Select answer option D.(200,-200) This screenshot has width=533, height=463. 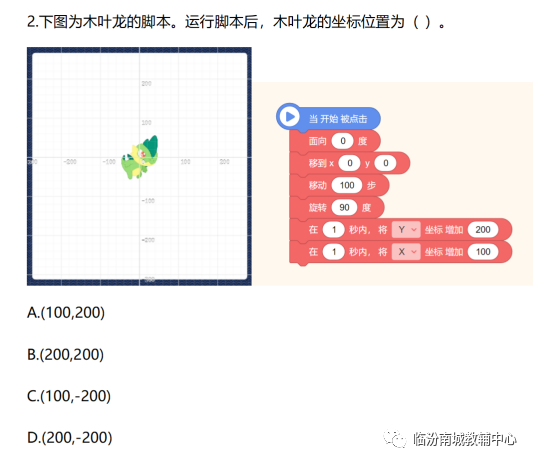(x=69, y=438)
